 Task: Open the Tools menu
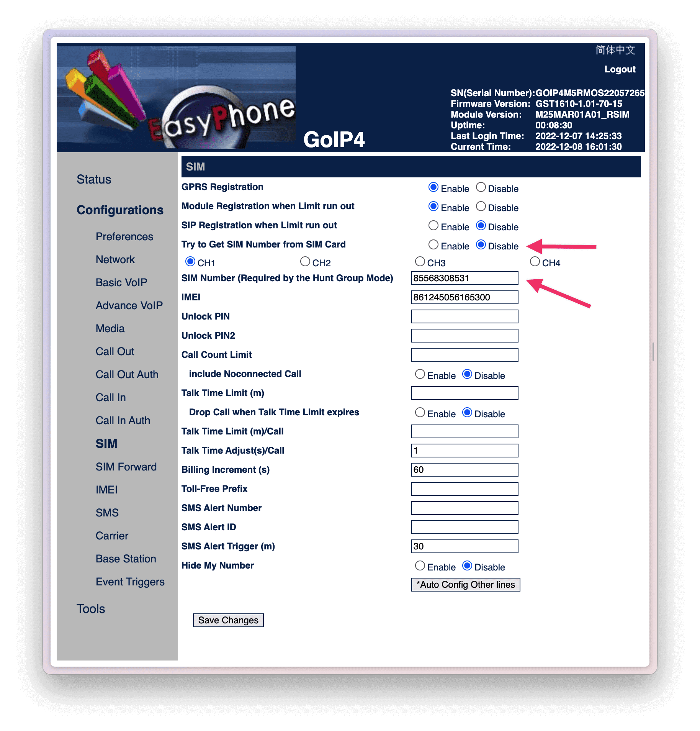click(x=91, y=609)
